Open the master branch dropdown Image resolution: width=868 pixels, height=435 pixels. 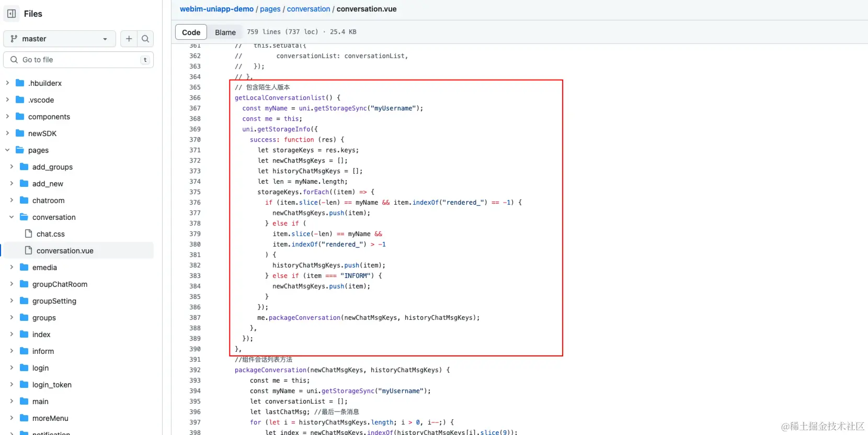[60, 39]
